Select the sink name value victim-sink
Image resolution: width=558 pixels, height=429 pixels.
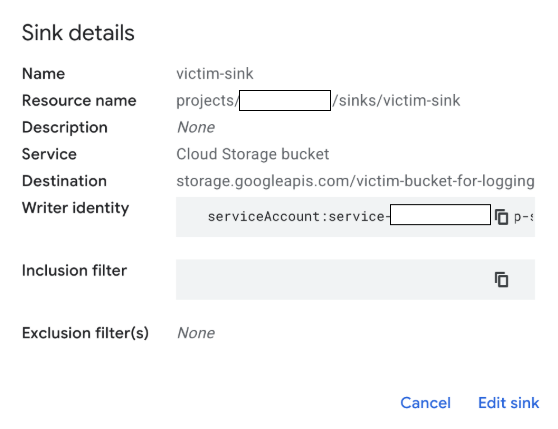pyautogui.click(x=215, y=74)
